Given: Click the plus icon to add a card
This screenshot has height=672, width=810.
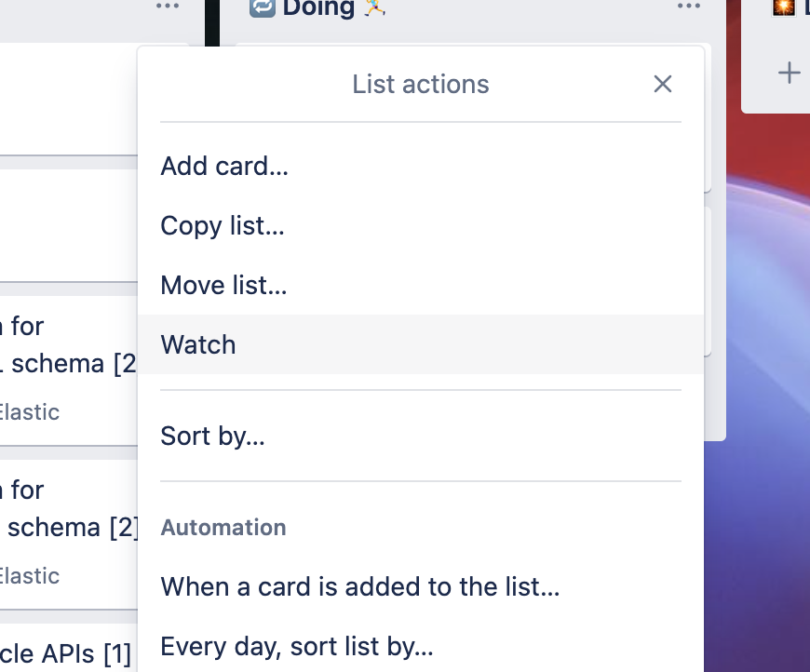Looking at the screenshot, I should pos(788,72).
